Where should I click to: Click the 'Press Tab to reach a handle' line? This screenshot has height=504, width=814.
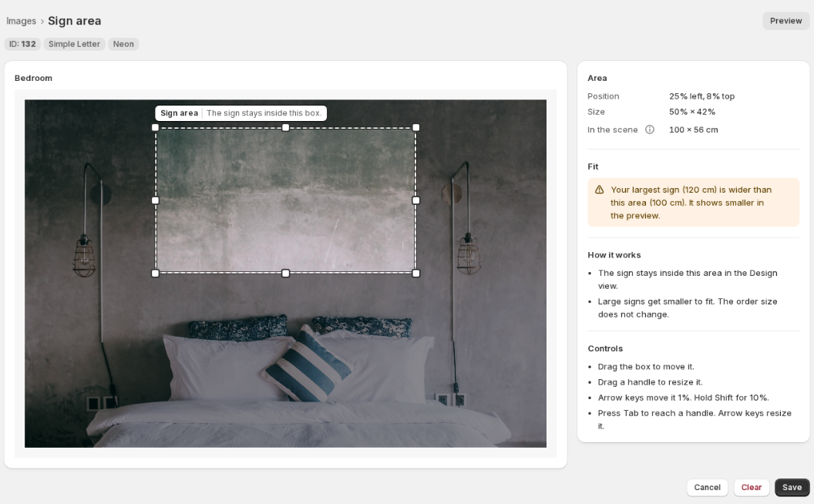coord(695,420)
